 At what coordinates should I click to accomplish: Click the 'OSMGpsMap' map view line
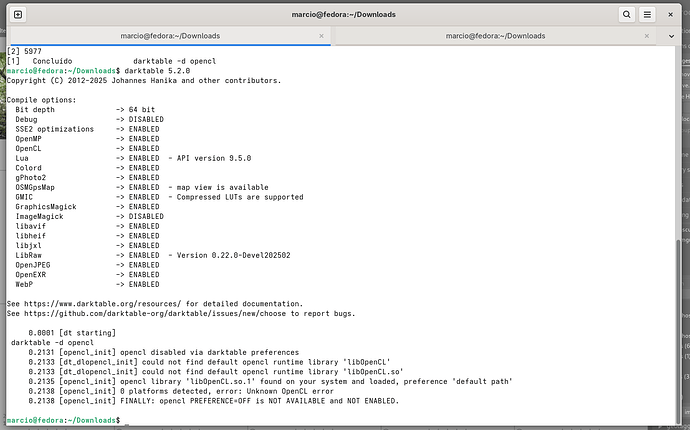tap(142, 187)
